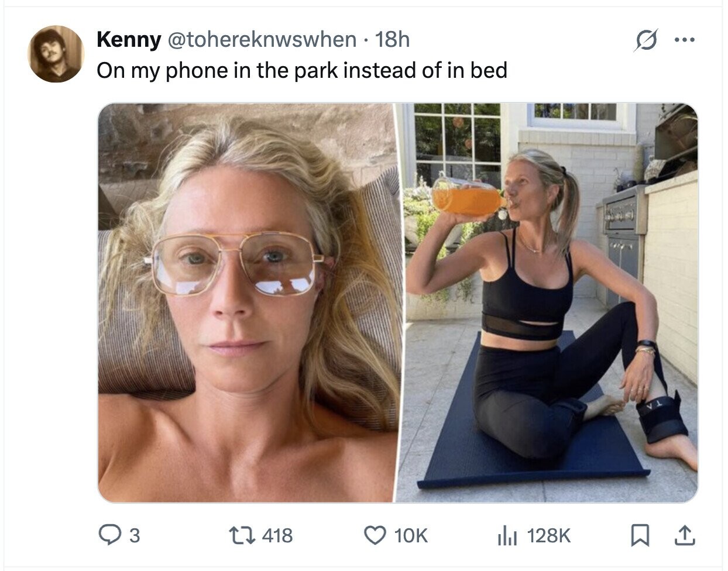Viewport: 728px width, 571px height.
Task: Click the 418 repost count
Action: (x=277, y=535)
